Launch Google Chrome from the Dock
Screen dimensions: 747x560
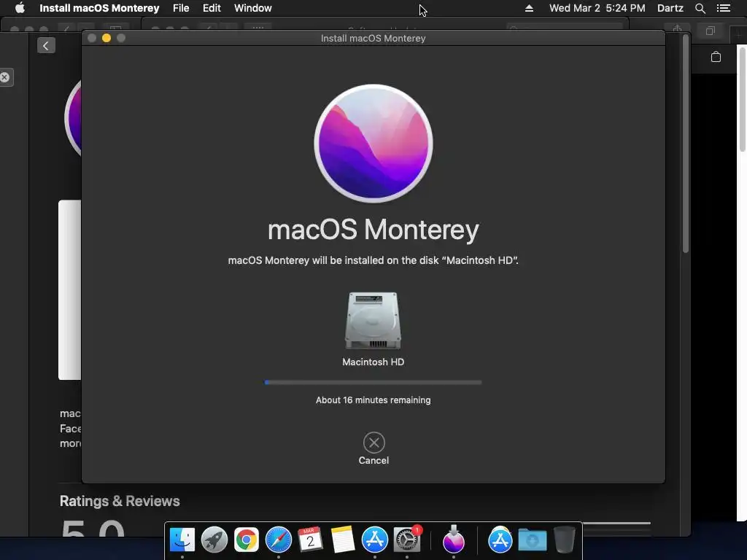pyautogui.click(x=247, y=540)
